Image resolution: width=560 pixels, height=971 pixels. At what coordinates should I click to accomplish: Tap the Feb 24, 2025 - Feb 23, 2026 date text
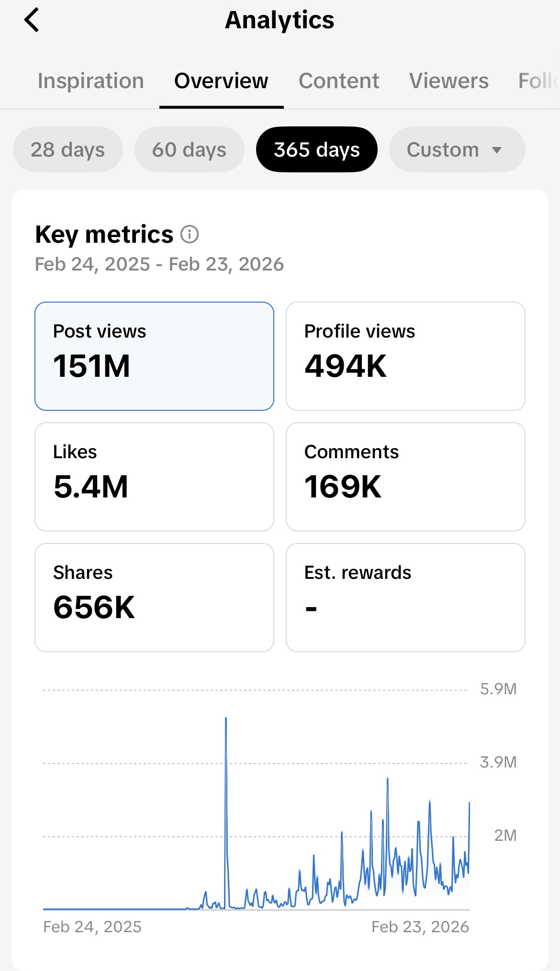pos(159,264)
